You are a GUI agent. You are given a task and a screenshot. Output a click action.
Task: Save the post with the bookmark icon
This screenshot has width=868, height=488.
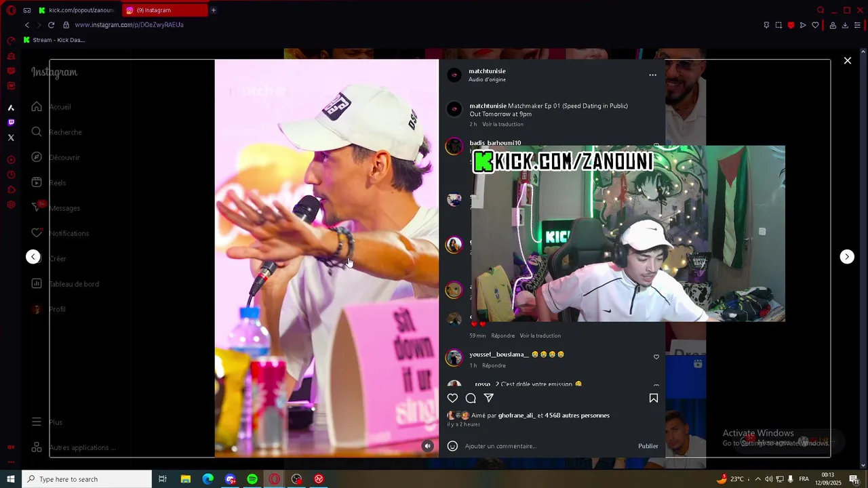[654, 399]
